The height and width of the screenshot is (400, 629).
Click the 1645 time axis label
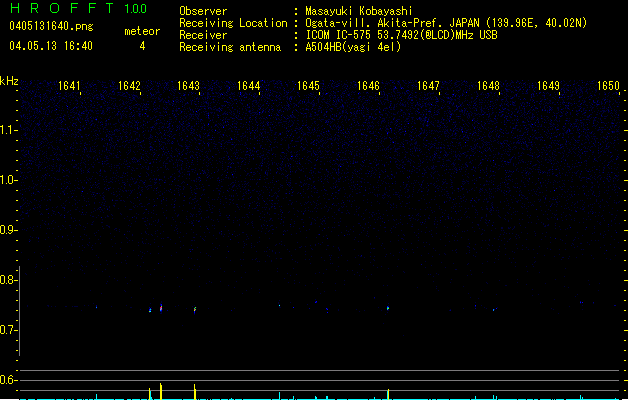[x=308, y=86]
